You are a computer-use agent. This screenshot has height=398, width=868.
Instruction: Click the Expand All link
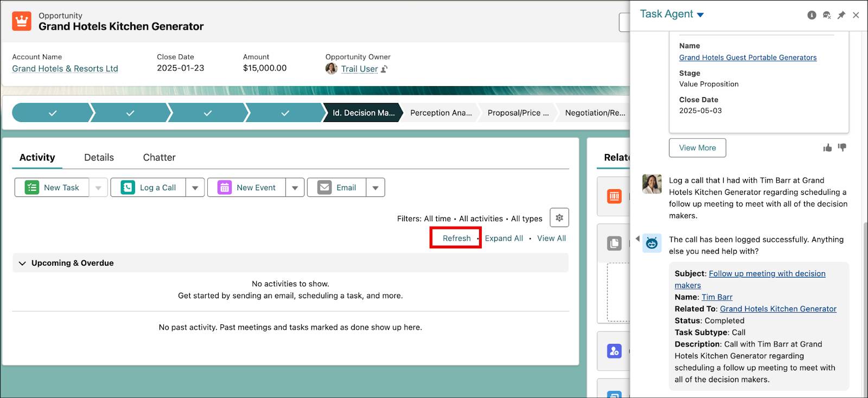click(x=504, y=238)
